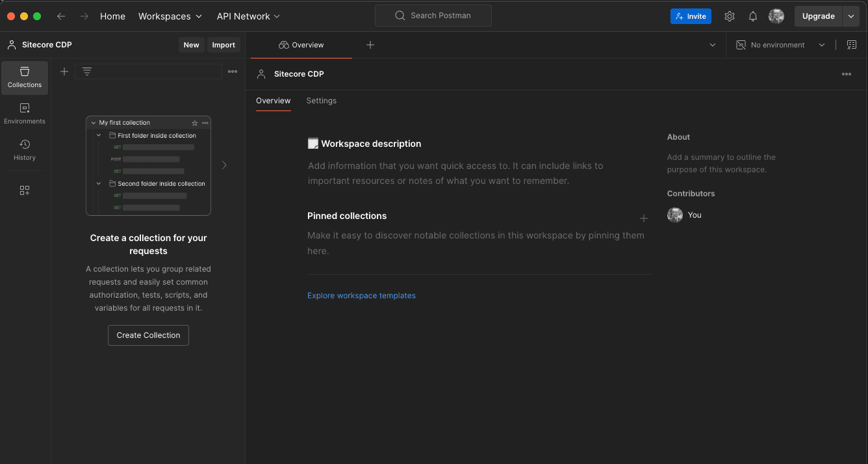Switch to the Settings tab
The width and height of the screenshot is (868, 464).
click(x=322, y=101)
